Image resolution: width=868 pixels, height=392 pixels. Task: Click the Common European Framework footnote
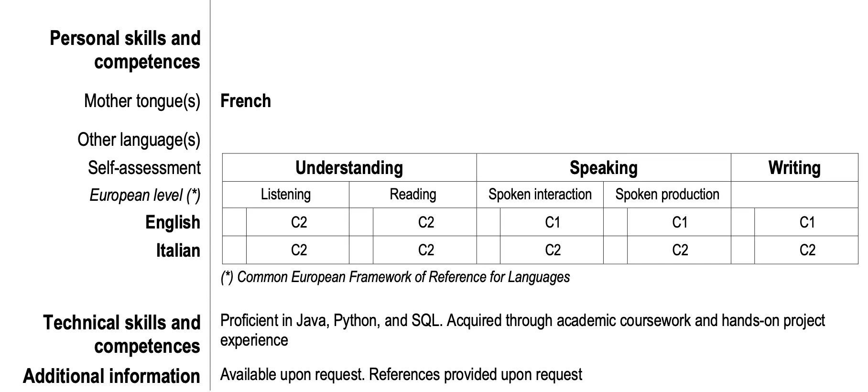pyautogui.click(x=395, y=277)
